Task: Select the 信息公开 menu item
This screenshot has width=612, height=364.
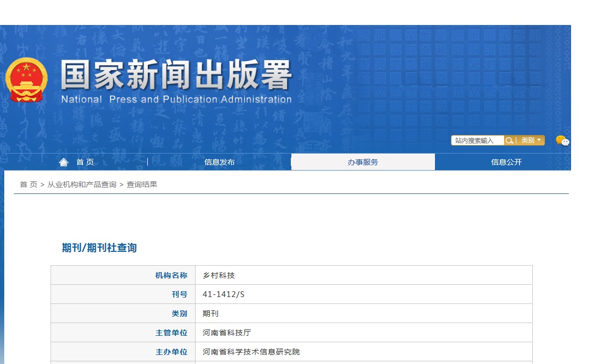Action: coord(505,162)
